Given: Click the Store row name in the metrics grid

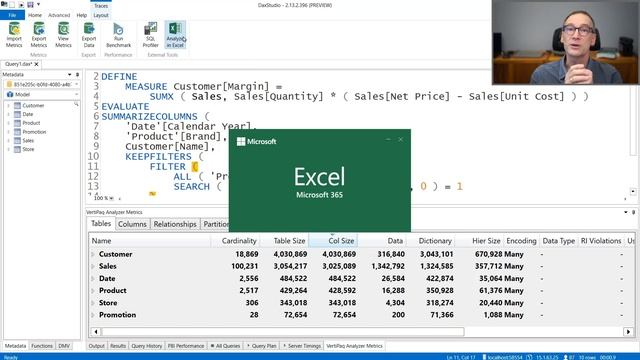Looking at the screenshot, I should pos(108,303).
